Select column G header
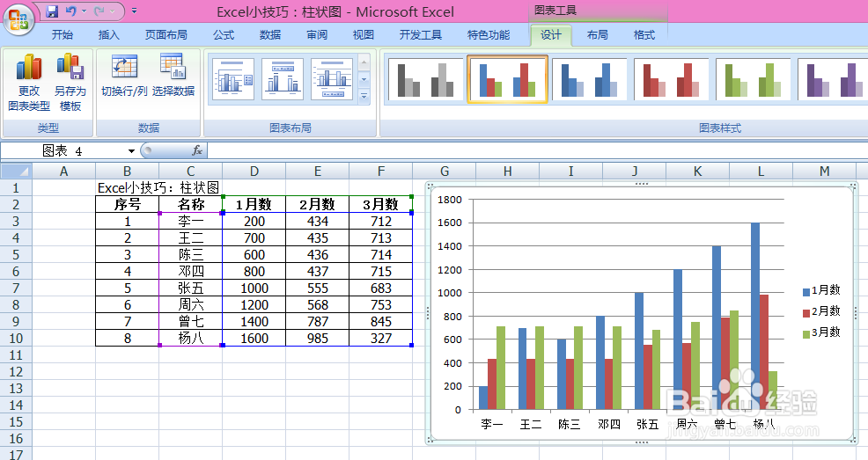 tap(444, 171)
